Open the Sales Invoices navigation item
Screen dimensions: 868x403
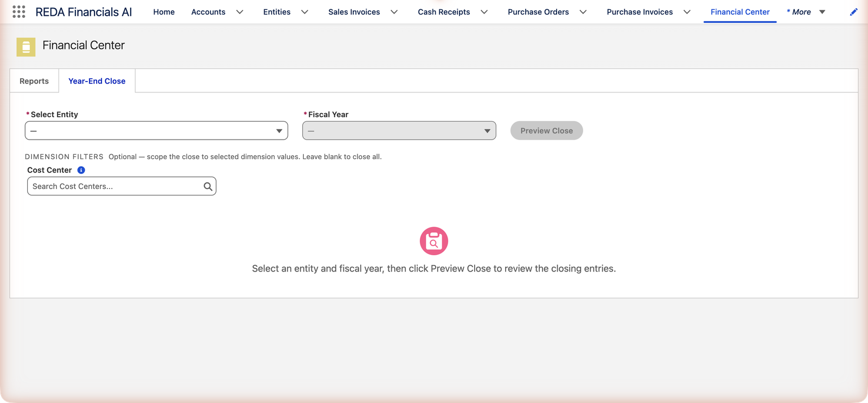click(354, 12)
